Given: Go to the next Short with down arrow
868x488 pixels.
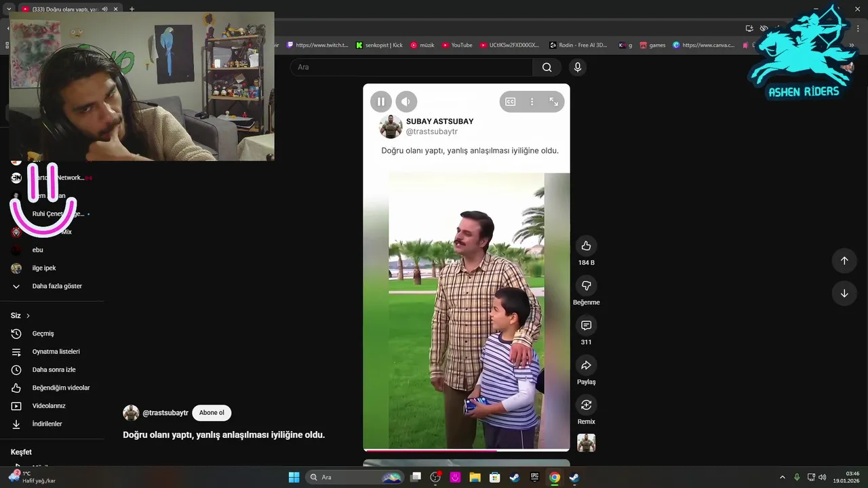Looking at the screenshot, I should [844, 293].
